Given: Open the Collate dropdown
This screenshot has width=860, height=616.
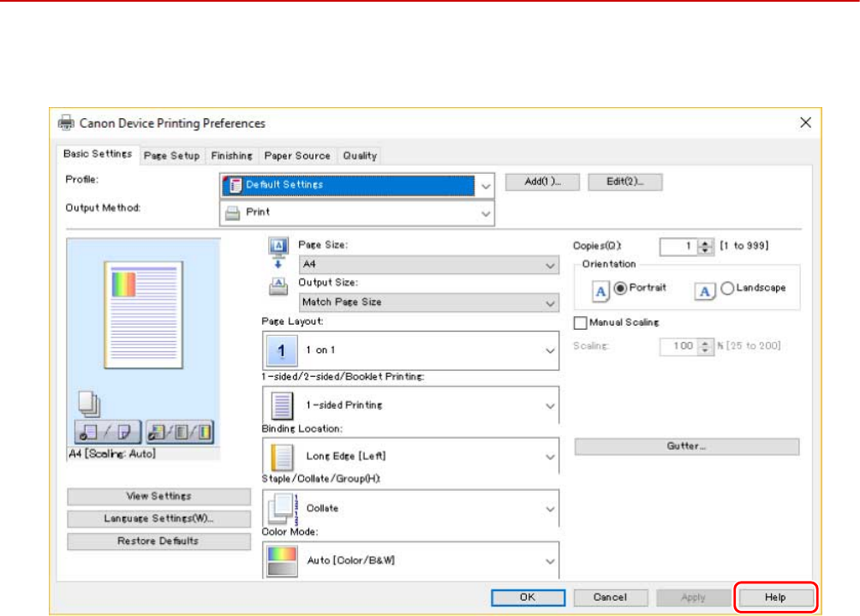Looking at the screenshot, I should pyautogui.click(x=411, y=509).
